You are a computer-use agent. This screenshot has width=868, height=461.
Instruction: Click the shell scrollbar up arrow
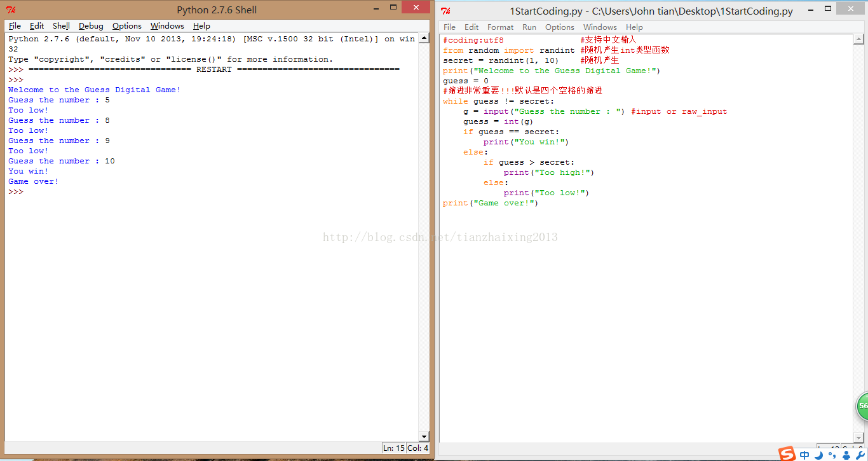click(424, 38)
